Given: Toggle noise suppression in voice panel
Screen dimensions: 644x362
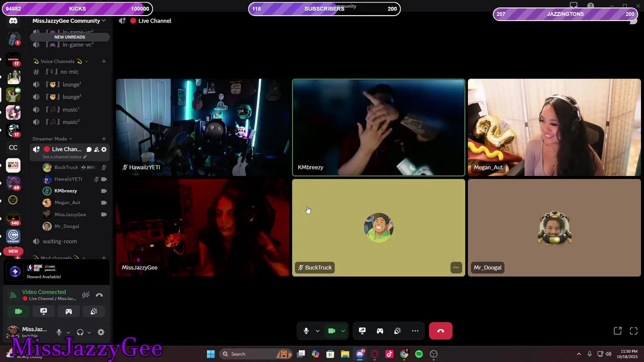Looking at the screenshot, I should pyautogui.click(x=86, y=295).
